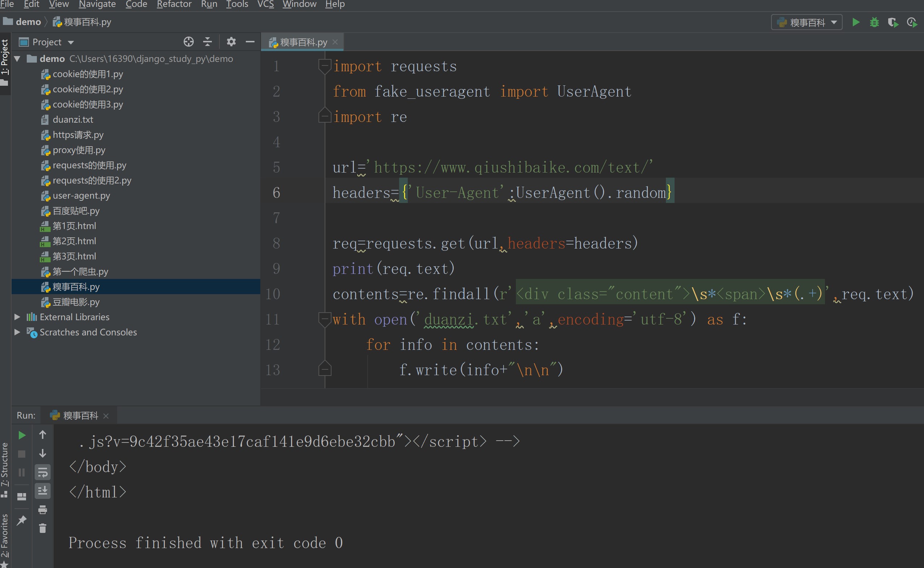The height and width of the screenshot is (568, 924).
Task: Close the 糗事百科 Run tab
Action: tap(106, 415)
